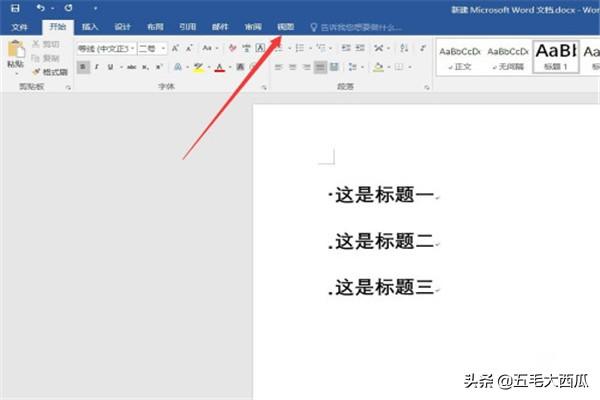Click the tell me search field

tap(356, 27)
